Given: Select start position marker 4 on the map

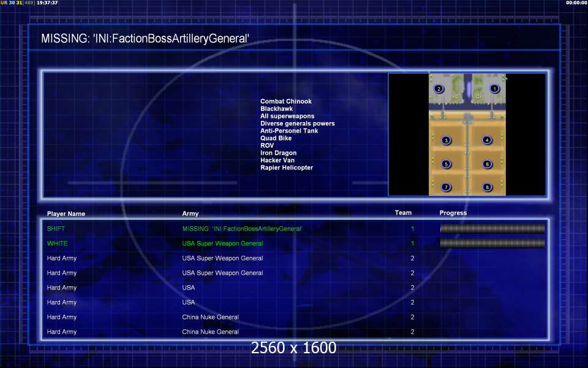Looking at the screenshot, I should [487, 140].
